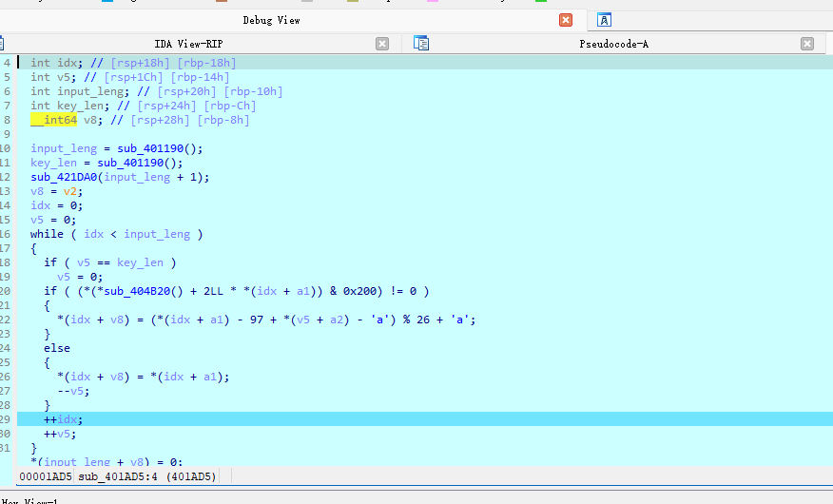This screenshot has height=504, width=833.
Task: Click the Pseudocode-A document icon
Action: click(x=421, y=44)
